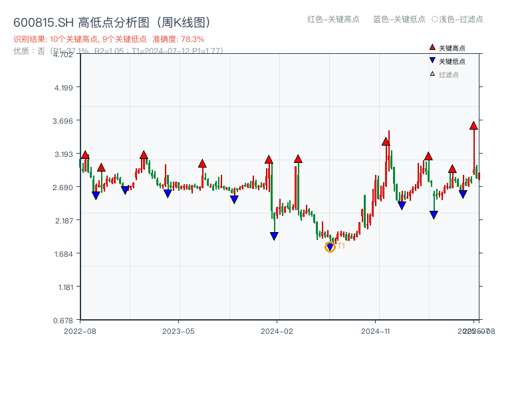
Task: Click the blue key-low marker near 2023-05
Action: coord(166,194)
